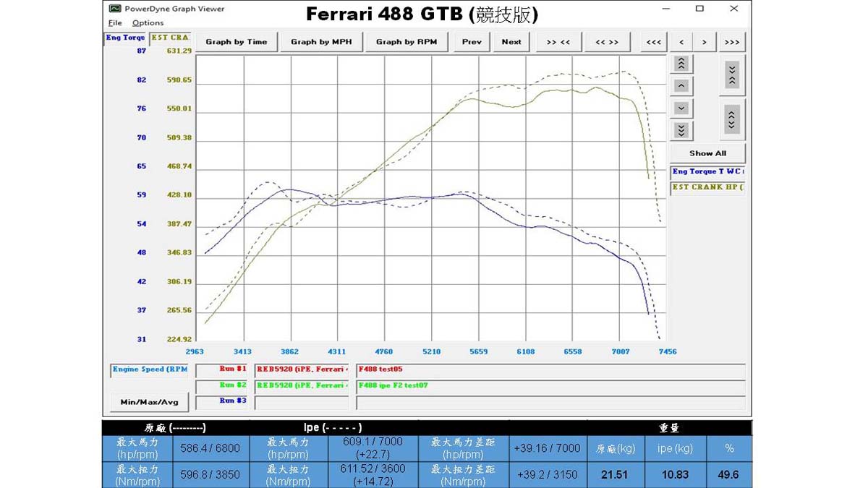
Task: Click the triple down chevron button
Action: 681,130
